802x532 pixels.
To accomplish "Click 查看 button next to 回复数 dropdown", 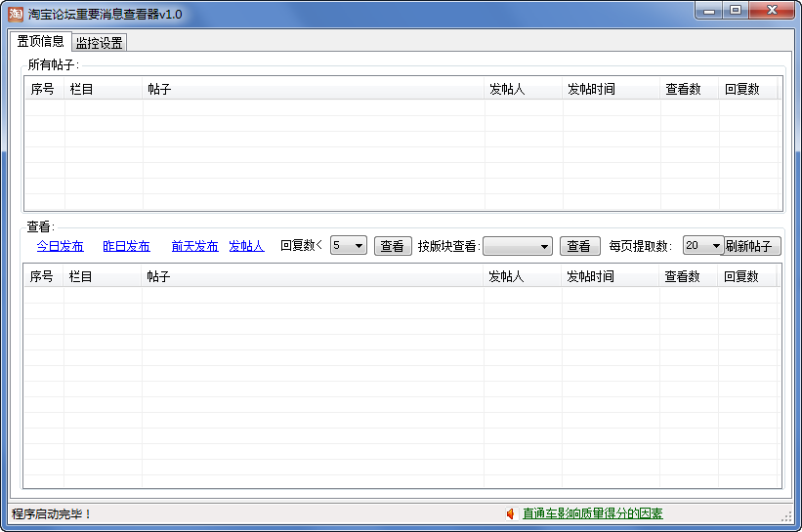I will point(393,246).
